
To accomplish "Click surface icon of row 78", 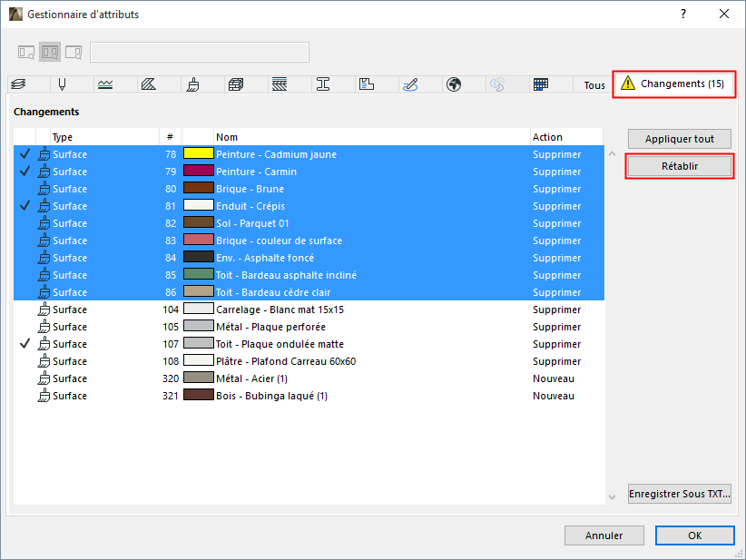I will pos(44,154).
